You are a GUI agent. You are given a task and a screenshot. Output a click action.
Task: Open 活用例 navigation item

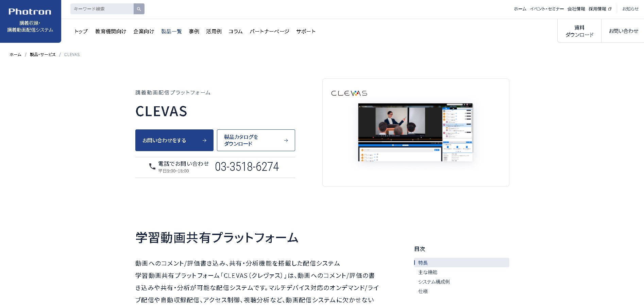click(x=214, y=31)
